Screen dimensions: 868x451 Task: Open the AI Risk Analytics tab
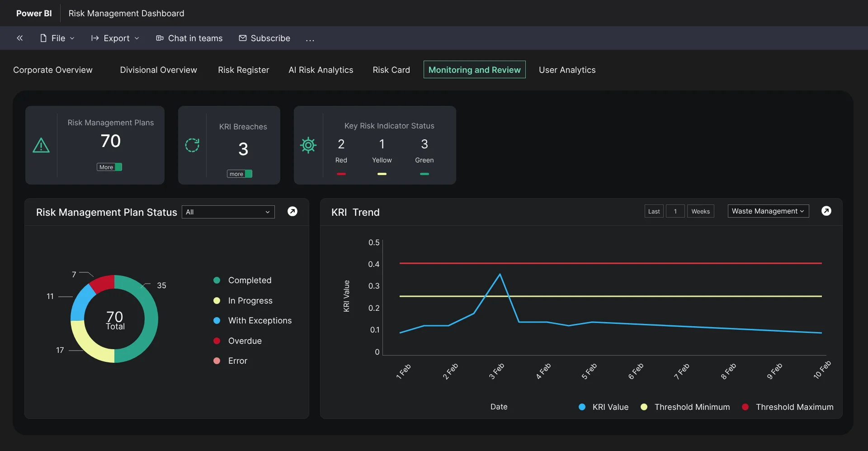321,70
